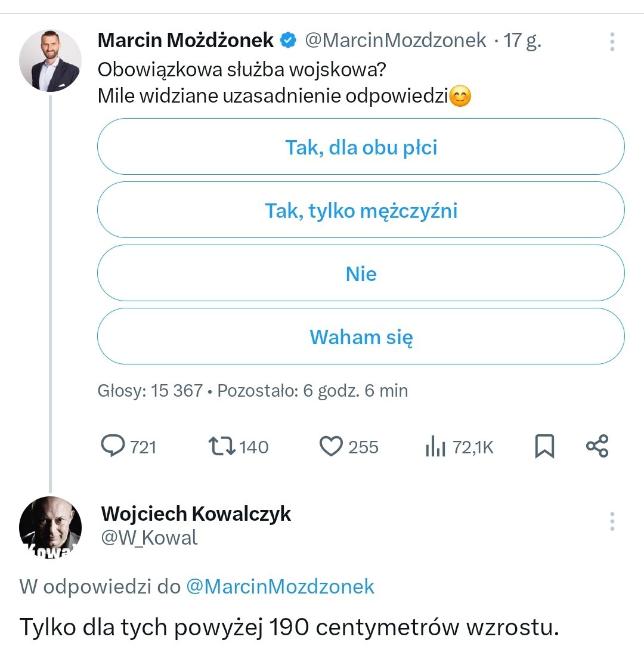Screen dimensions: 644x649
Task: Open the reply icon showing 721 comments
Action: point(112,446)
